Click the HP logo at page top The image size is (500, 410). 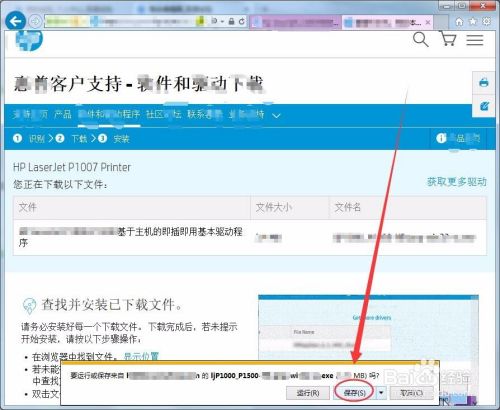click(29, 41)
